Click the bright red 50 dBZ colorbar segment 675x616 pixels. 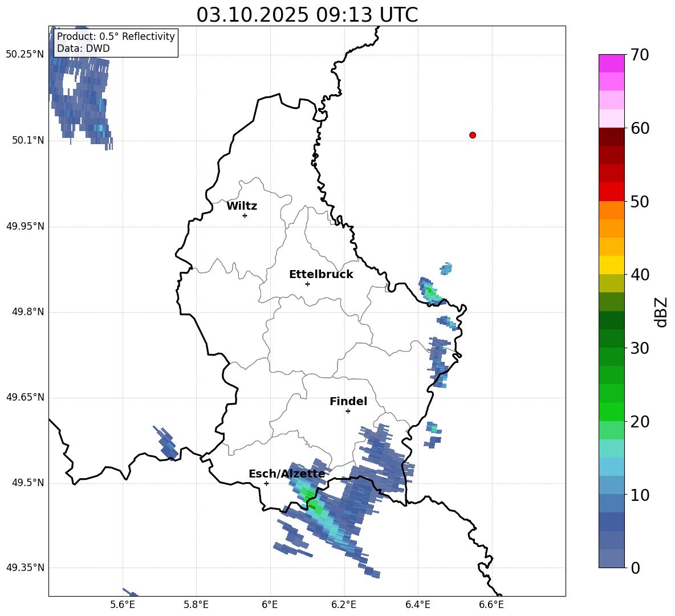coord(611,192)
